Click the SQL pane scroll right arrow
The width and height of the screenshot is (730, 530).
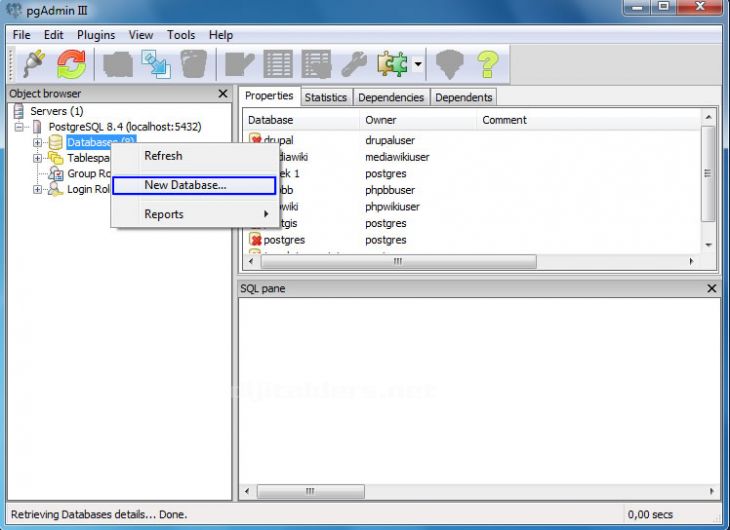click(x=711, y=491)
